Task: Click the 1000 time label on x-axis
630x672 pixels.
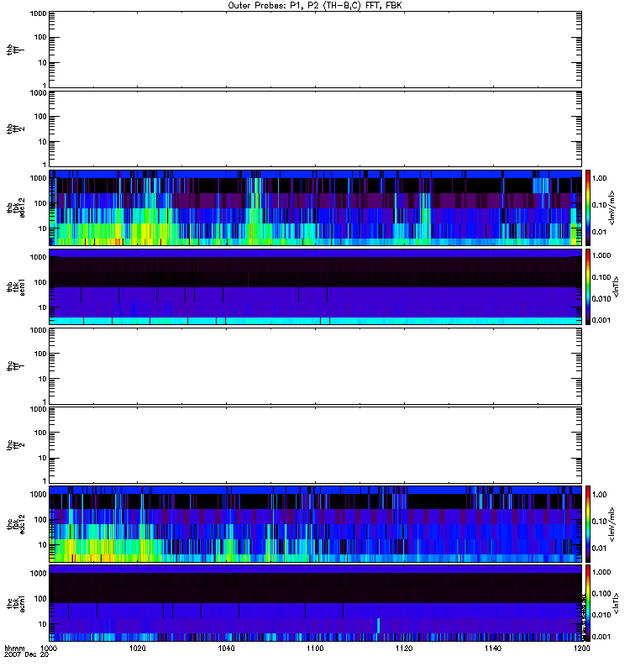Action: (x=50, y=649)
